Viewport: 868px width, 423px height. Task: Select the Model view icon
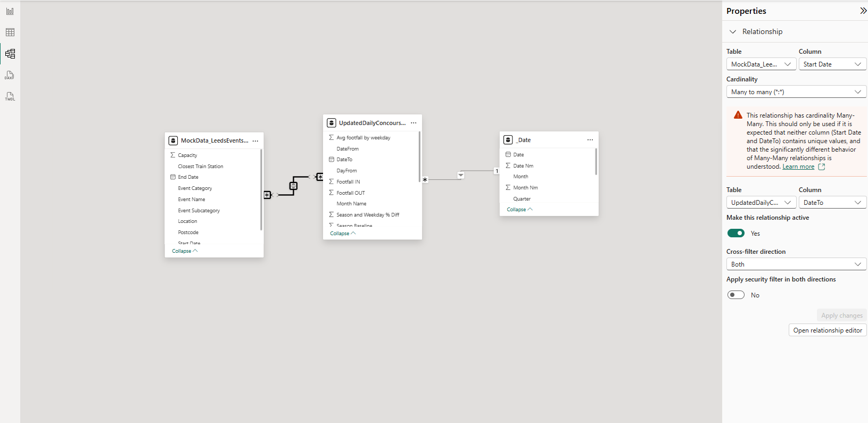coord(10,54)
